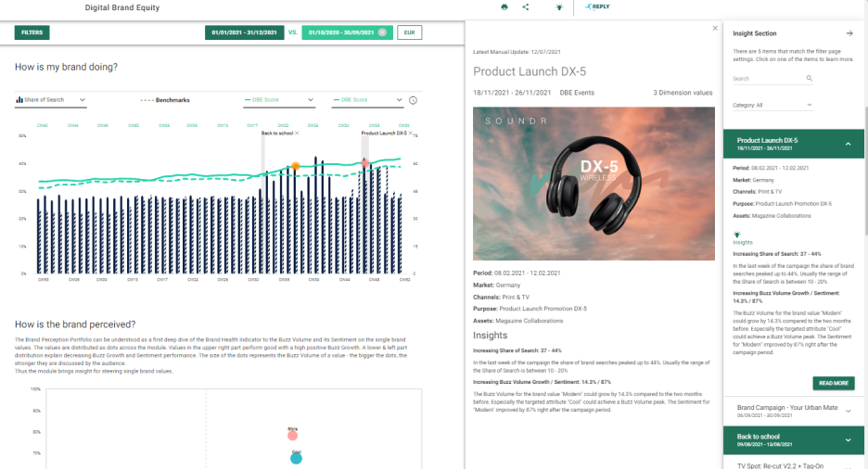This screenshot has height=470, width=868.
Task: Click the 'Insights' heading in the detail panel
Action: [490, 336]
